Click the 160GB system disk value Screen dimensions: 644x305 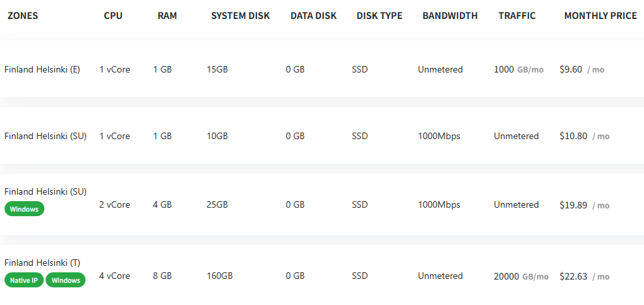pyautogui.click(x=219, y=276)
